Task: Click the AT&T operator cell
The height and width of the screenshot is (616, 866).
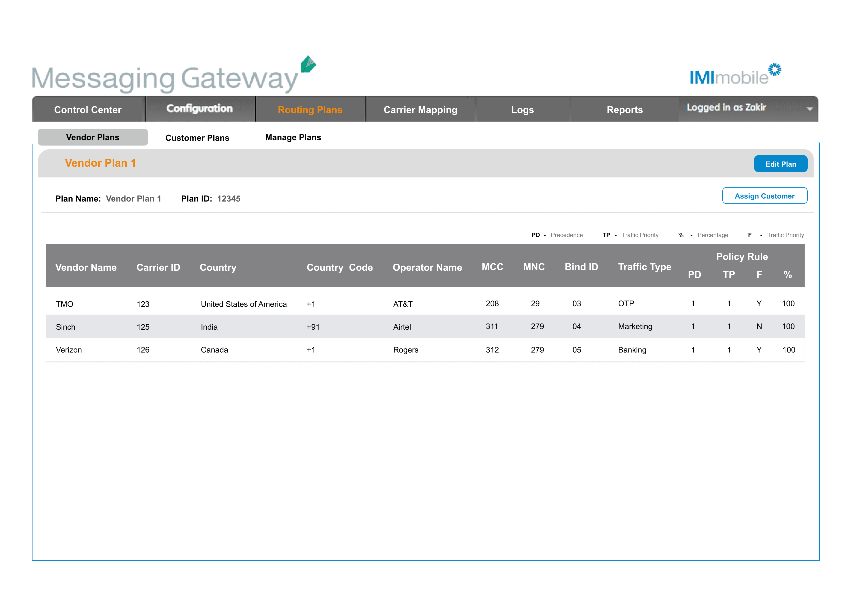Action: tap(403, 304)
